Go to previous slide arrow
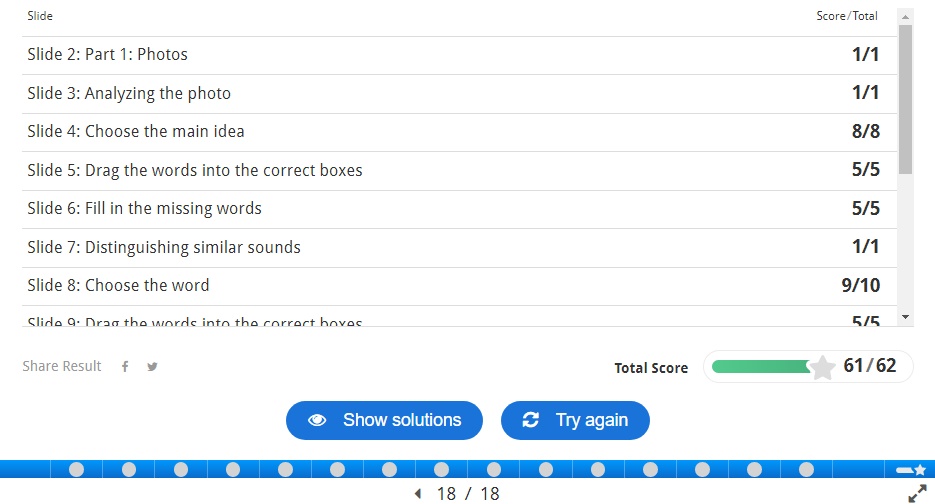The image size is (935, 504). click(x=418, y=494)
